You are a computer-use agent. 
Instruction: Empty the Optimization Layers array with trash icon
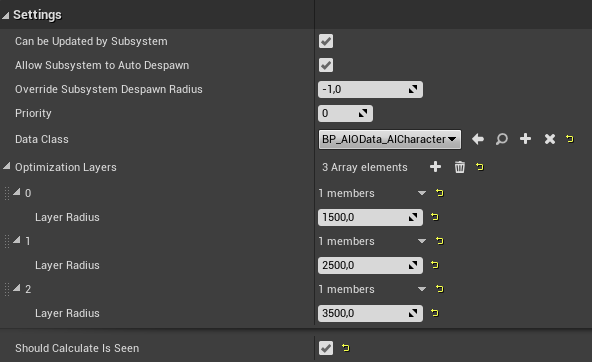(x=459, y=167)
